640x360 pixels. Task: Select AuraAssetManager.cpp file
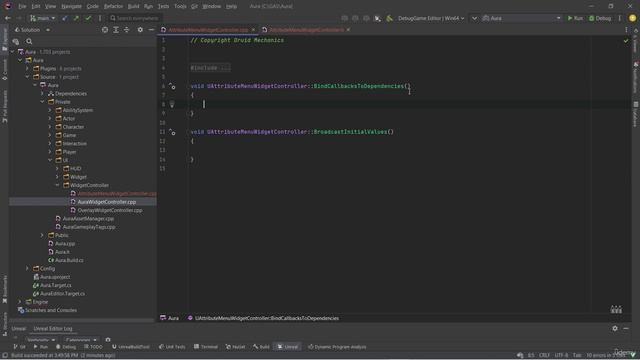(x=88, y=219)
